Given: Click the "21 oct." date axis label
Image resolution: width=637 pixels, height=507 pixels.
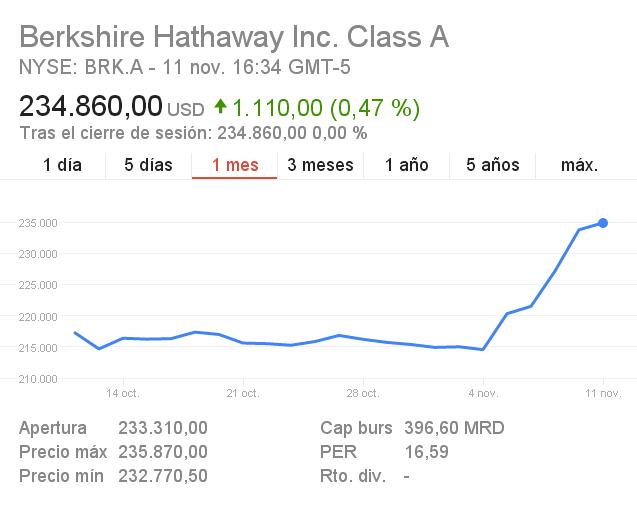Looking at the screenshot, I should (242, 393).
